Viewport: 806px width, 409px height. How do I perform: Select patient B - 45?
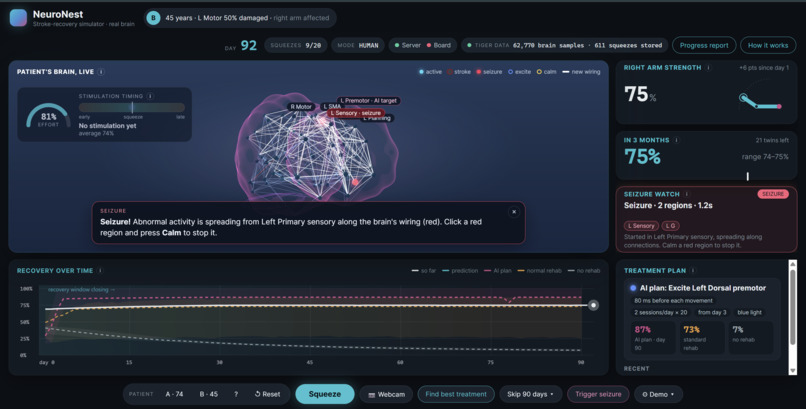(208, 394)
